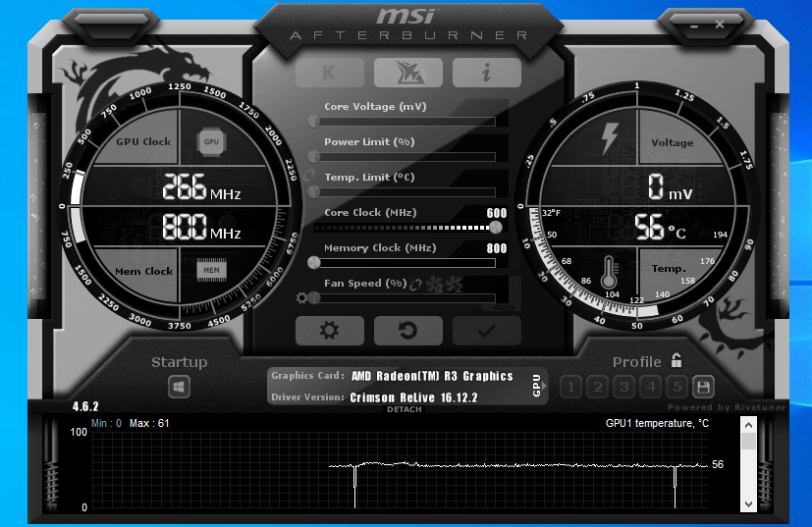812x527 pixels.
Task: Click the Temp. Limit slider handle
Action: click(314, 192)
